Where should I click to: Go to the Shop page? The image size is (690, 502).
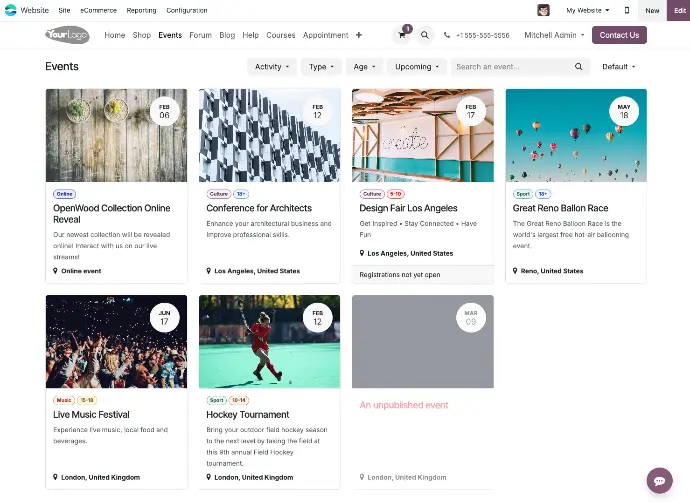tap(142, 35)
